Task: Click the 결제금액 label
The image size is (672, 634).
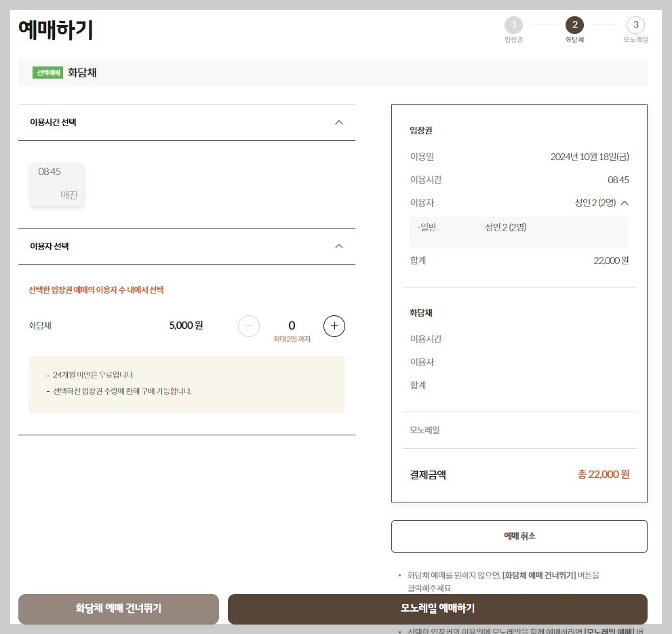Action: (428, 475)
